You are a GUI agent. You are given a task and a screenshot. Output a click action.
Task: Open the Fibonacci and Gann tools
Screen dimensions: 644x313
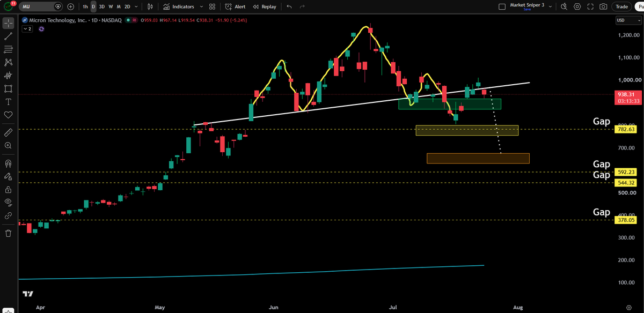point(8,49)
